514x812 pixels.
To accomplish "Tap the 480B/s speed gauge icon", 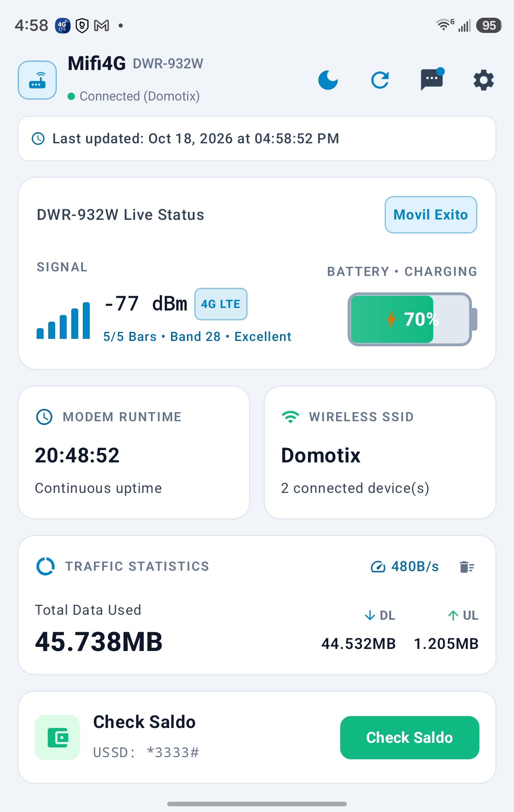I will [x=378, y=567].
